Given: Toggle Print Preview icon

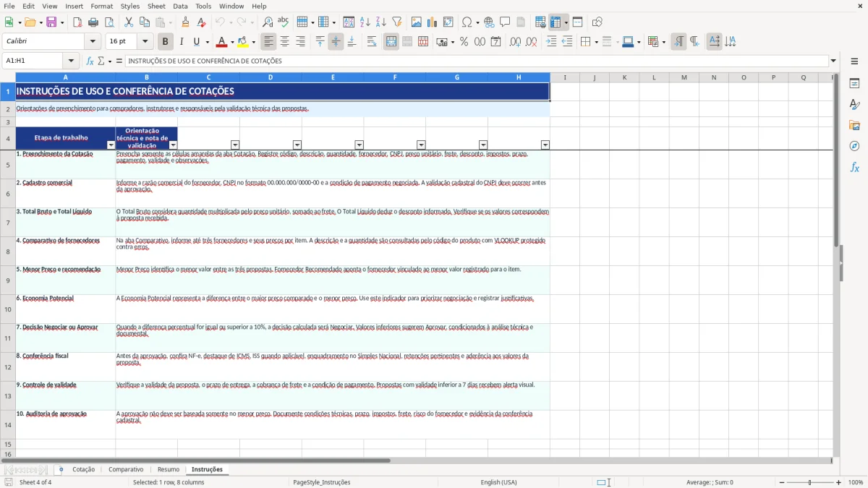Looking at the screenshot, I should tap(109, 22).
